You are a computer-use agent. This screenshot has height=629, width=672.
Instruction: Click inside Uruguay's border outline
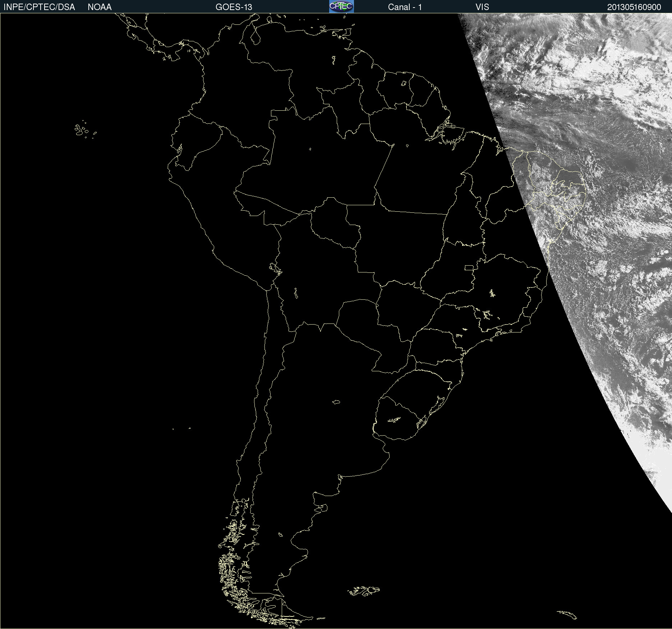pyautogui.click(x=399, y=419)
